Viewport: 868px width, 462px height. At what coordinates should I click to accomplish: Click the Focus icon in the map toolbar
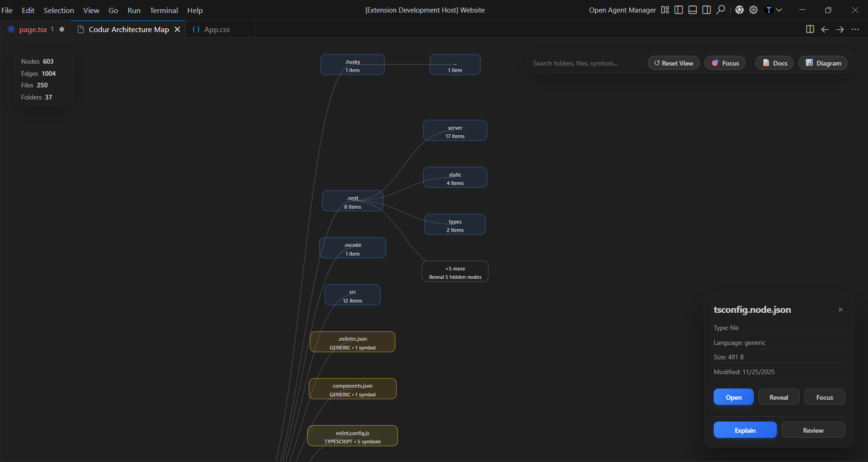coord(716,63)
